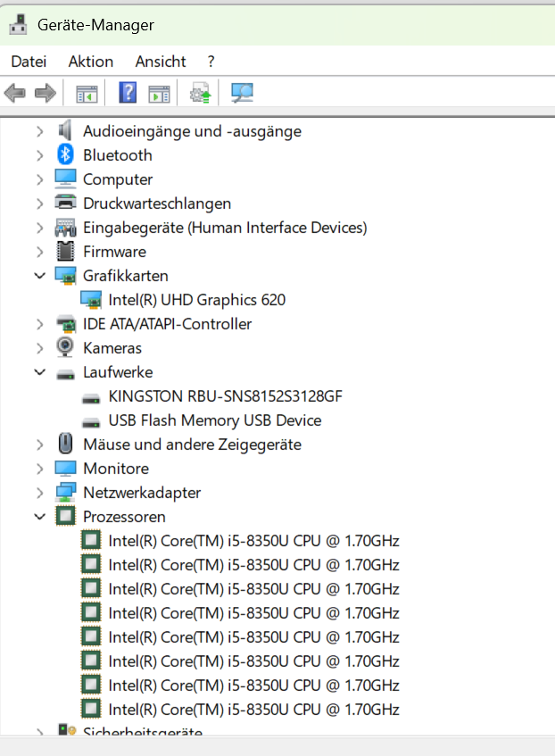The width and height of the screenshot is (555, 756).
Task: Collapse the Prozessoren category
Action: pyautogui.click(x=39, y=517)
